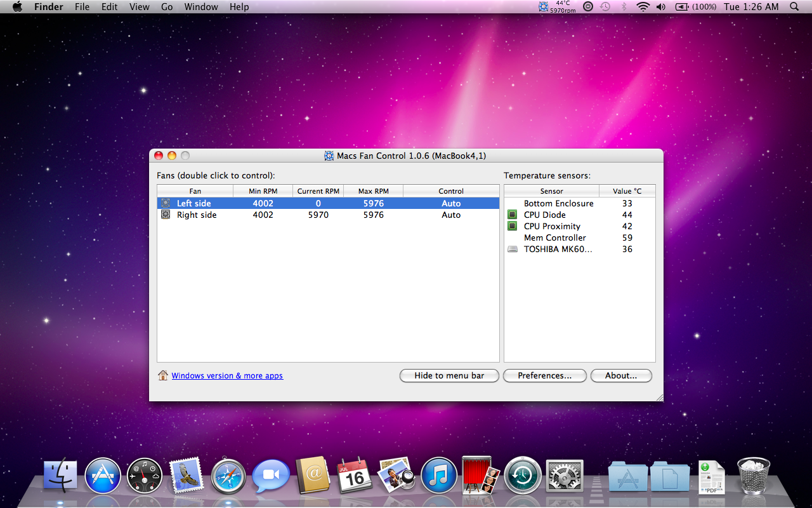Select Mem Controller sensor row
Viewport: 812px width, 508px height.
(x=580, y=237)
